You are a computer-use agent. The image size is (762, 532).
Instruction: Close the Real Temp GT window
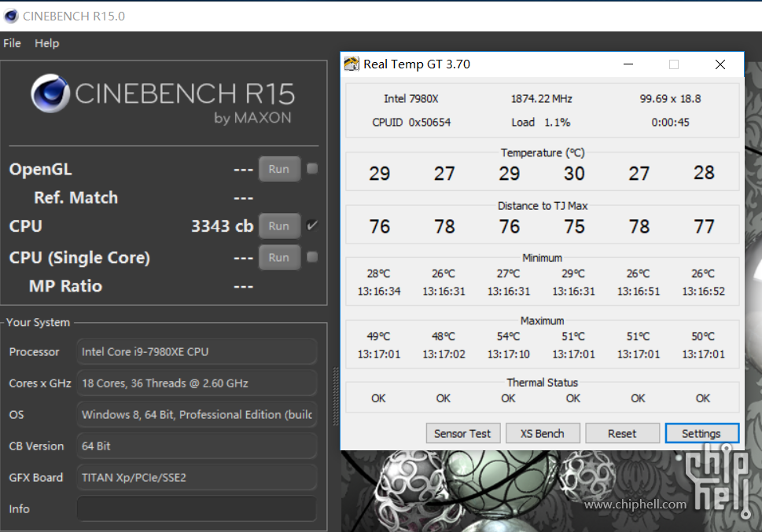(720, 64)
